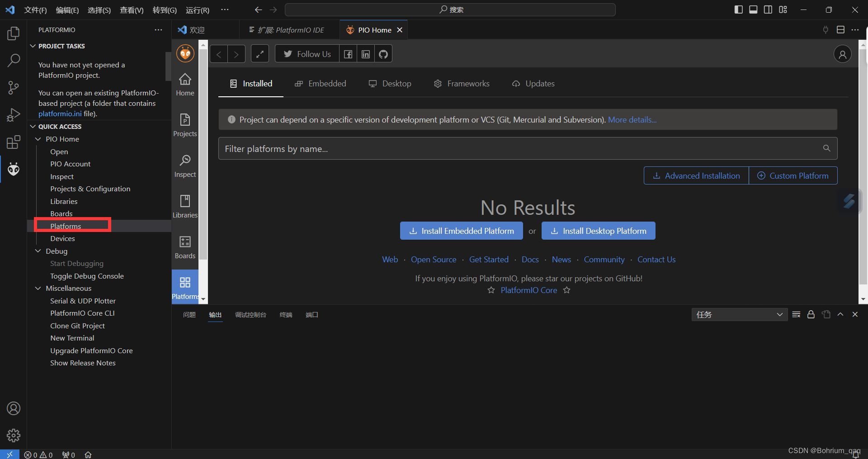Viewport: 868px width, 459px height.
Task: Open PlatformIO LinkedIn page icon
Action: click(x=366, y=54)
